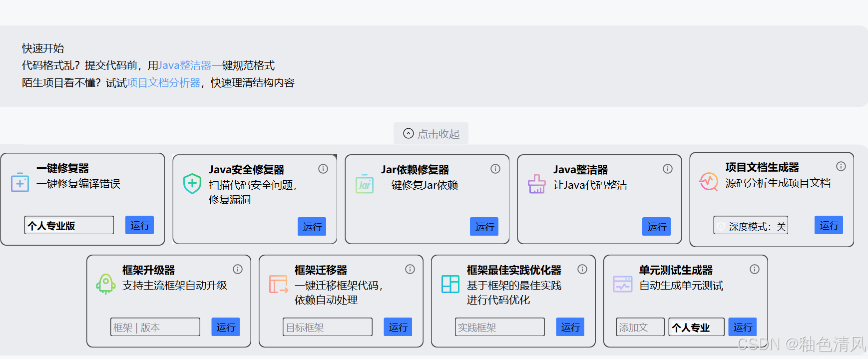Click the Java安全修复器 card title

click(246, 170)
